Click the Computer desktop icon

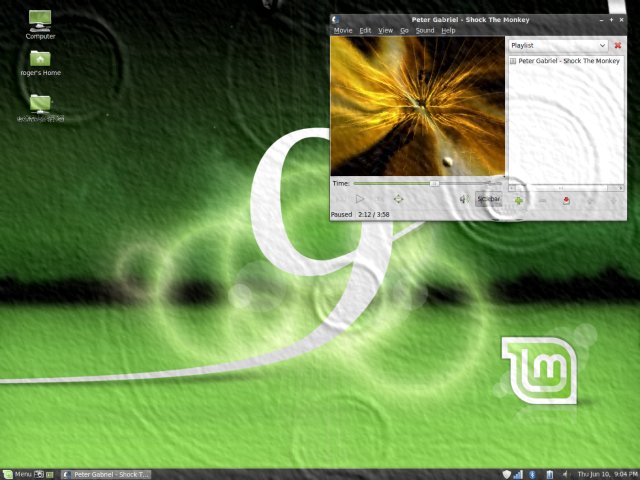[x=40, y=21]
